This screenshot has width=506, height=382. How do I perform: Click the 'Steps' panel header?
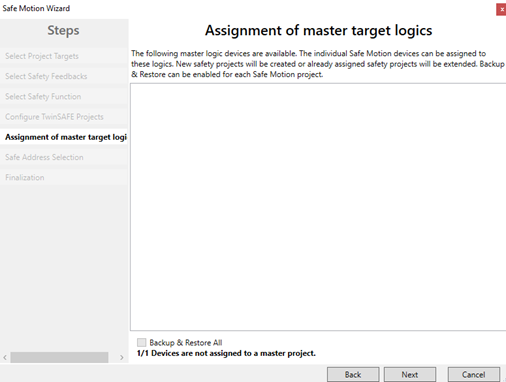point(63,31)
